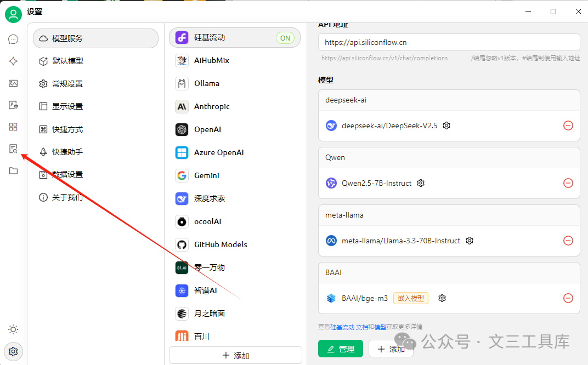The width and height of the screenshot is (588, 365).
Task: Open the 硅基流动 文档 link
Action: 349,327
